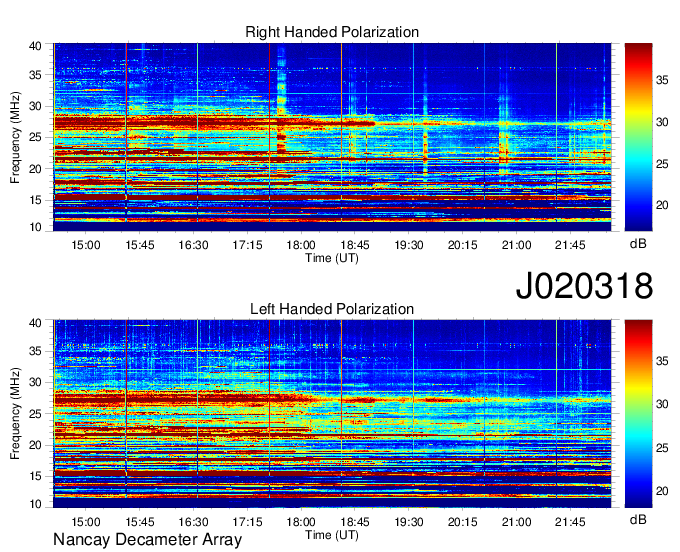Click the '20' dB tick on top colorbar
The width and height of the screenshot is (680, 552).
point(662,205)
